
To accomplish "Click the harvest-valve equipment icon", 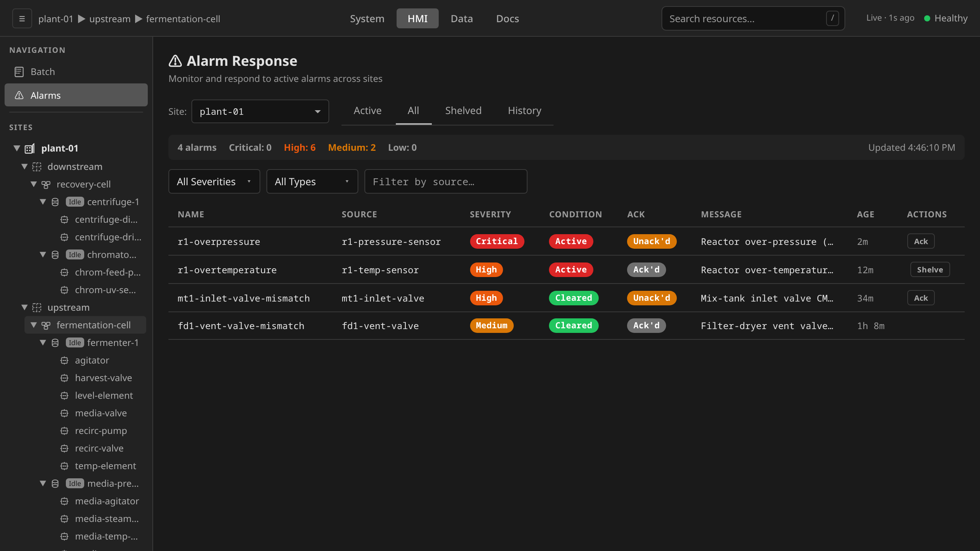I will [x=64, y=378].
